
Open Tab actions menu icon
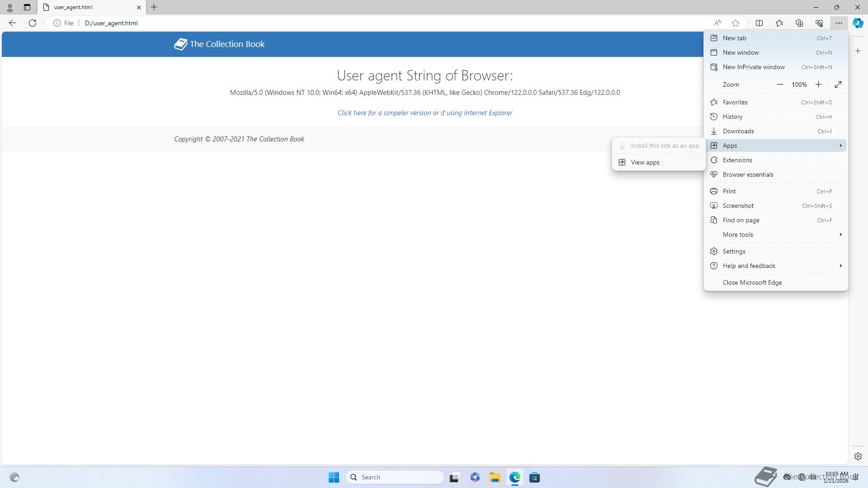(x=27, y=7)
